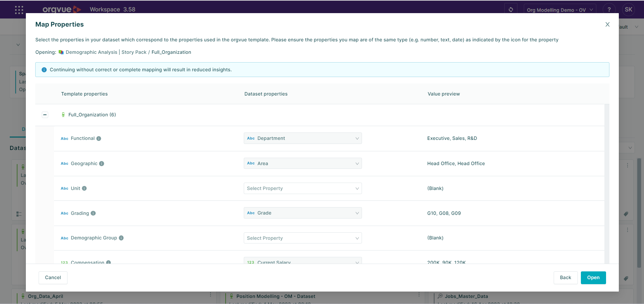Open Select Property dropdown for Unit
Screen dimensions: 644x304
click(x=303, y=188)
